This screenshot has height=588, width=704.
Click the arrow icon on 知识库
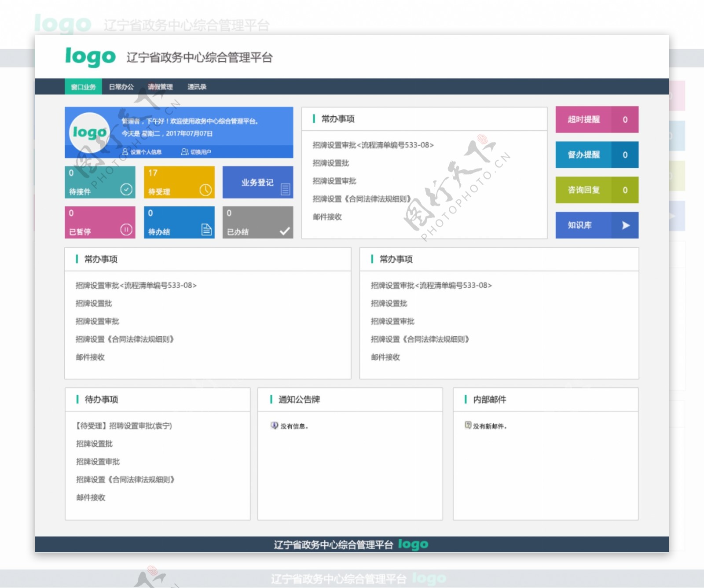626,225
